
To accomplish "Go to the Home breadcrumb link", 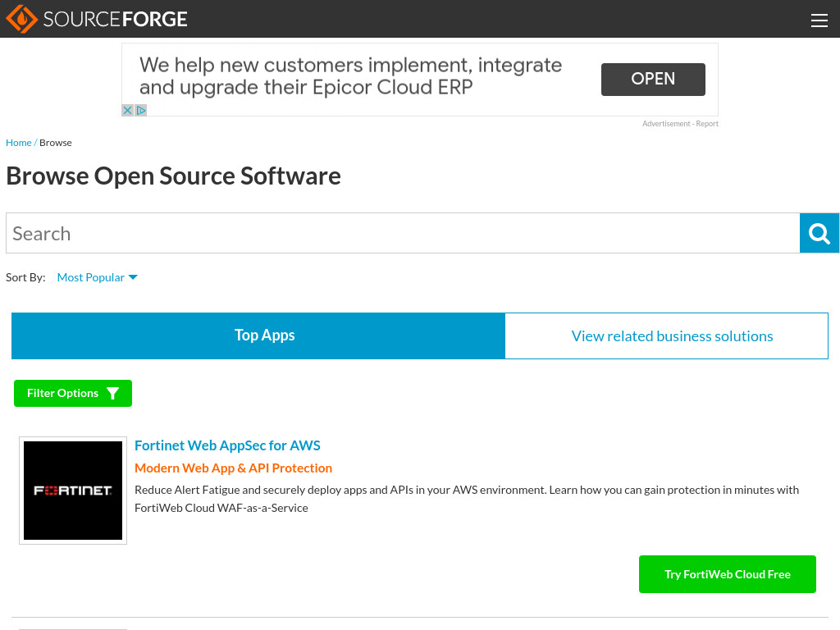I will coord(18,143).
